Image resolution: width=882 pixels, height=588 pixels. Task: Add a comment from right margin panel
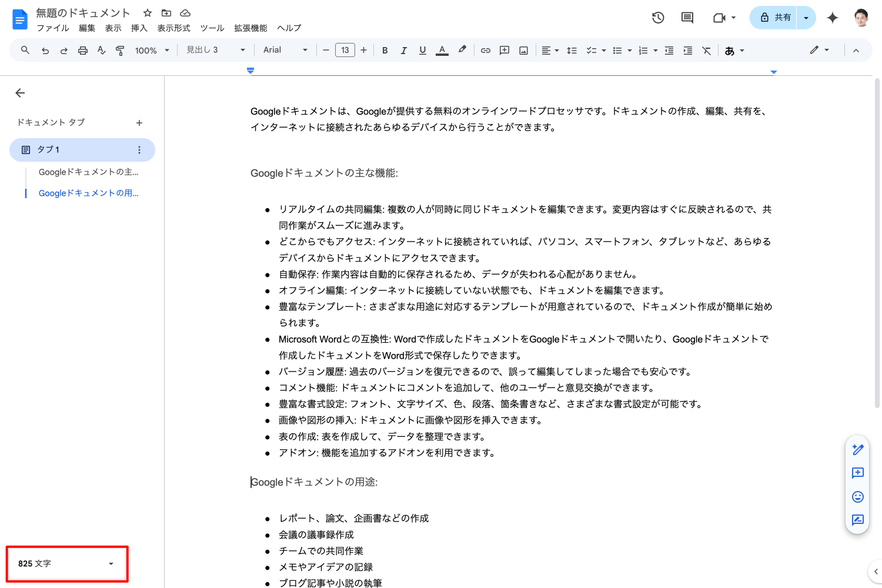858,473
